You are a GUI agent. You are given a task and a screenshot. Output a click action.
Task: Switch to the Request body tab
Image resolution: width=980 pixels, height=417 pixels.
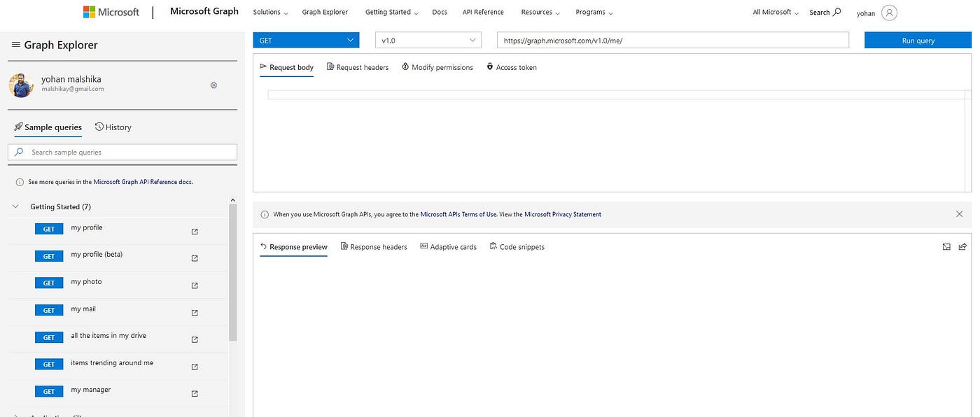(x=287, y=68)
